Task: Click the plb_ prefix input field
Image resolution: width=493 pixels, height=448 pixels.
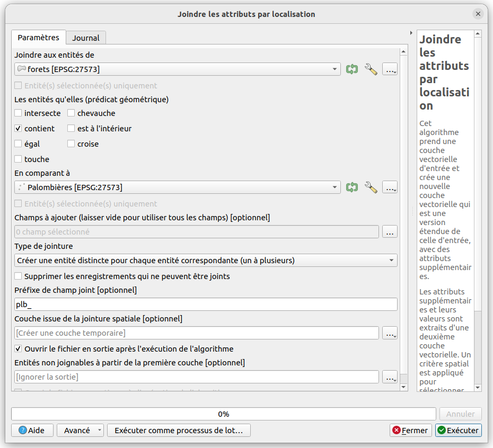Action: (x=206, y=304)
